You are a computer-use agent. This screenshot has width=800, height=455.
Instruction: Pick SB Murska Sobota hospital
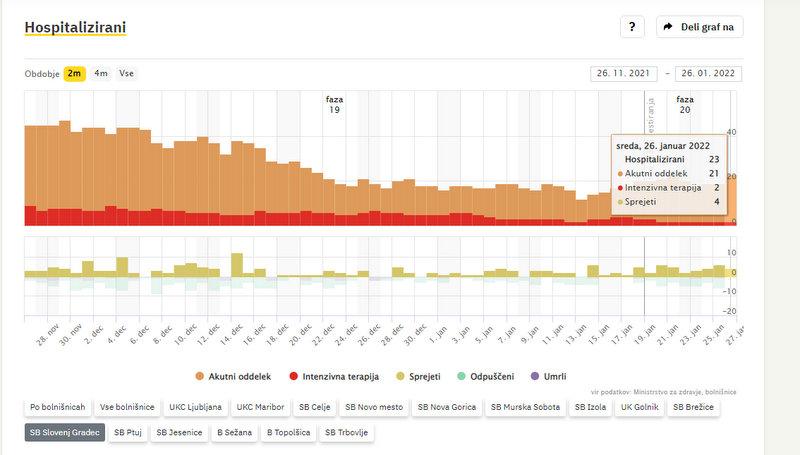[x=525, y=408]
